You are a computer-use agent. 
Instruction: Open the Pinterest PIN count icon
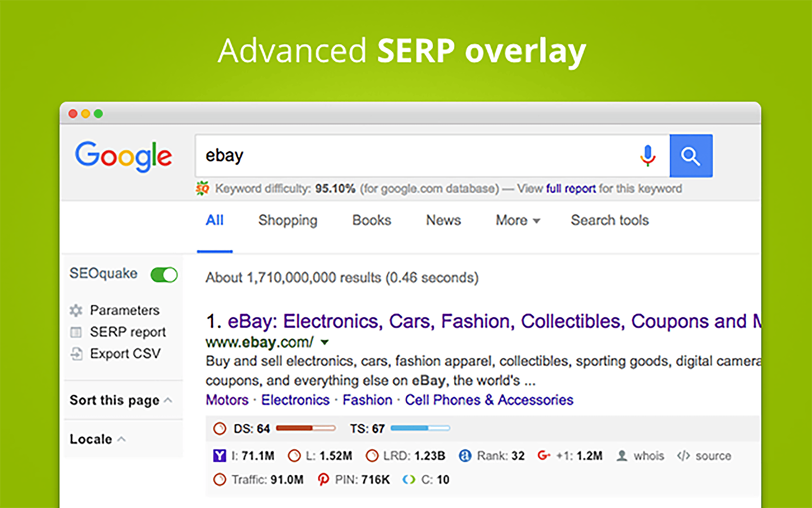[323, 479]
